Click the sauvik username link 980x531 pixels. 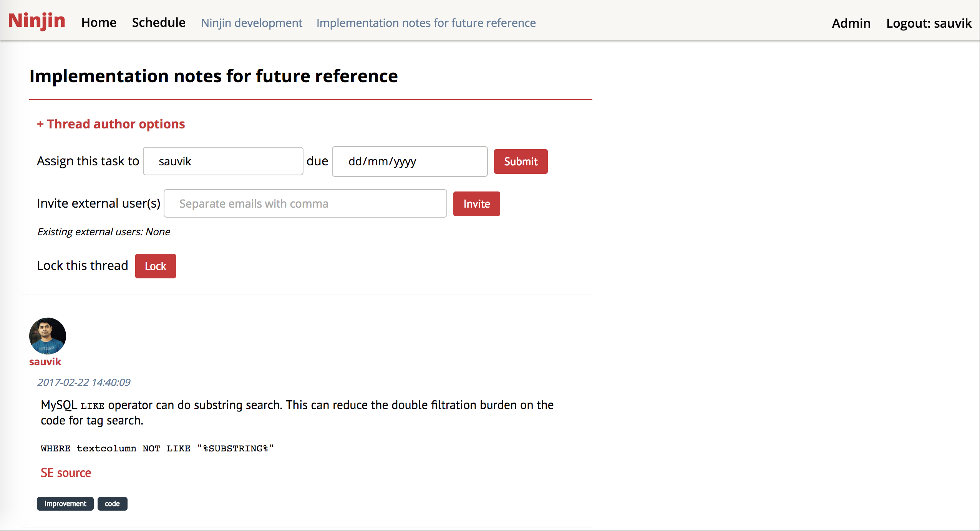[x=45, y=361]
